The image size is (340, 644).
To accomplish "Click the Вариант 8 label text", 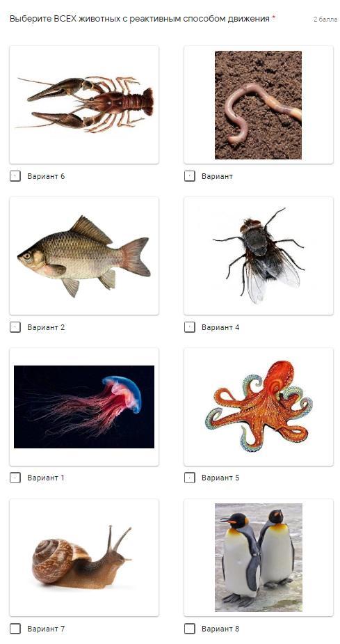I will click(220, 629).
